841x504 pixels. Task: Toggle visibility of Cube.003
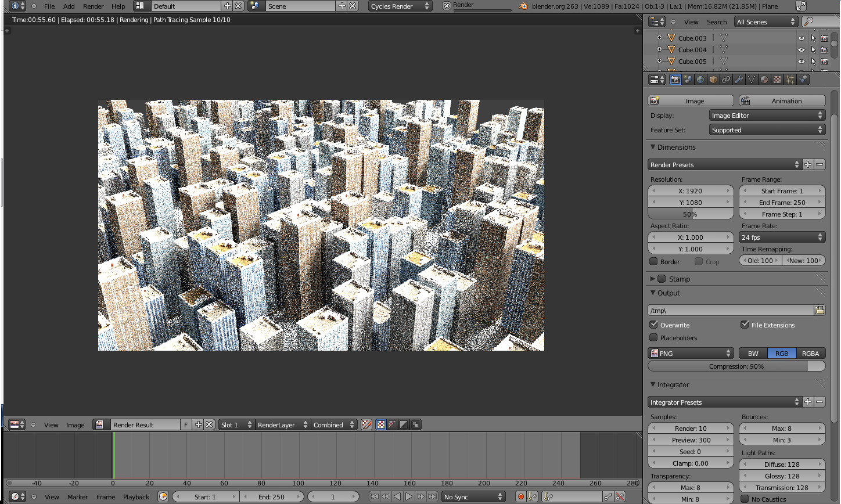[x=802, y=38]
